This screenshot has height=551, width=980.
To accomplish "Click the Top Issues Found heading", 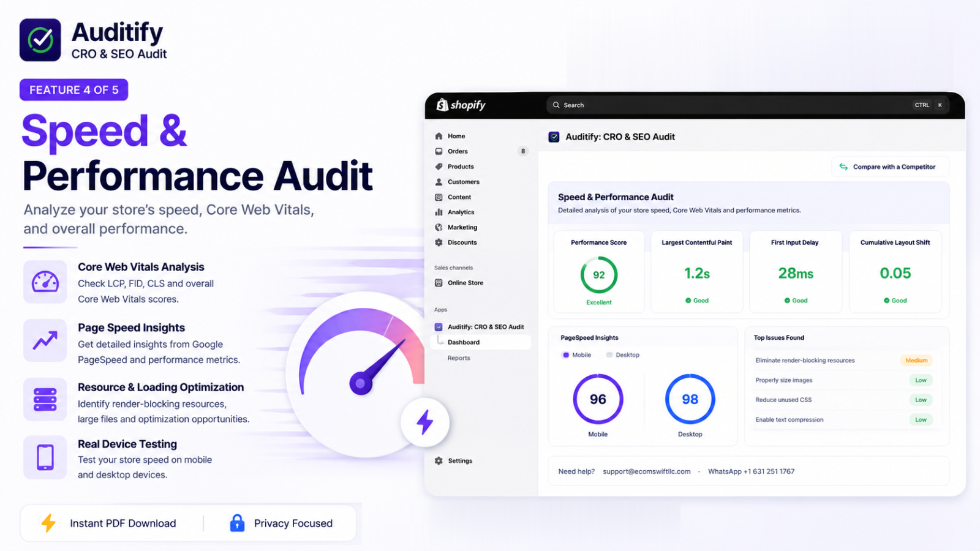I will pos(778,338).
